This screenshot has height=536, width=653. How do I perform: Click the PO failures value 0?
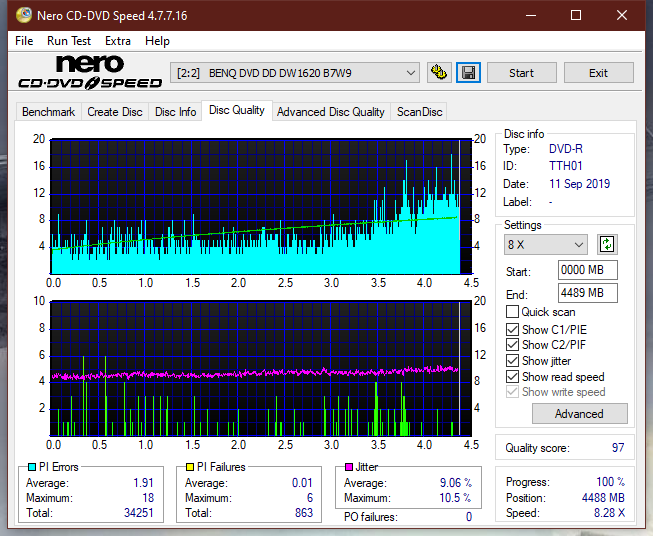pos(469,517)
